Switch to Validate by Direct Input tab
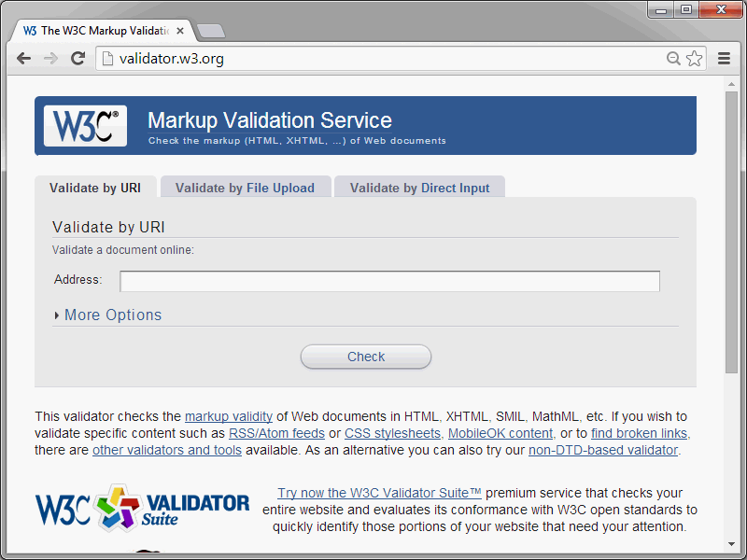Image resolution: width=747 pixels, height=560 pixels. tap(419, 188)
